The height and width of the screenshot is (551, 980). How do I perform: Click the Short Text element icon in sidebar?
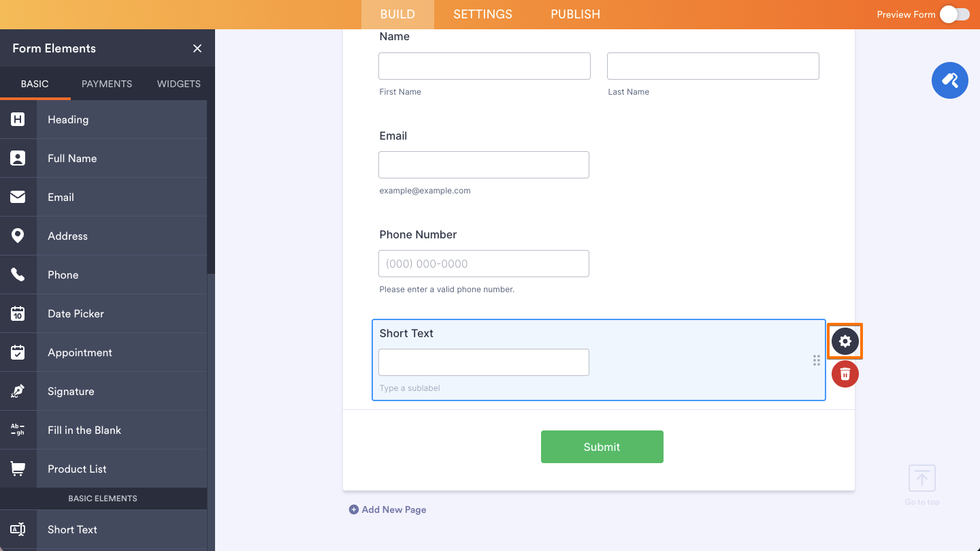tap(18, 530)
